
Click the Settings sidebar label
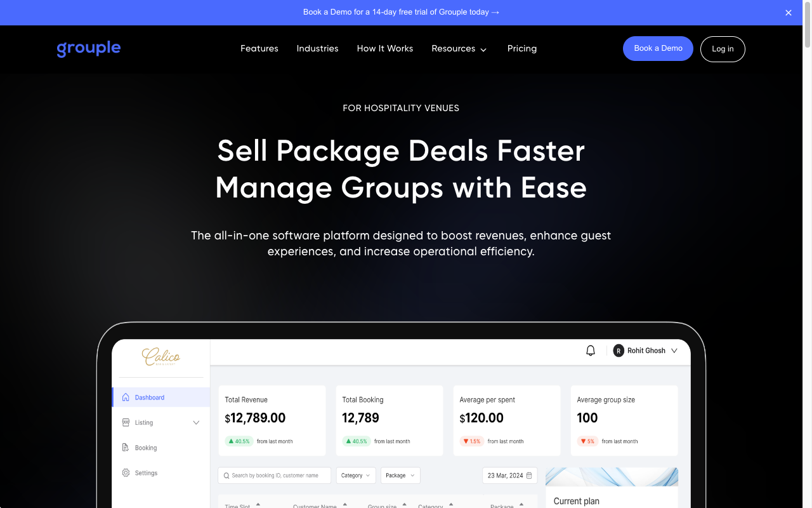pyautogui.click(x=146, y=473)
